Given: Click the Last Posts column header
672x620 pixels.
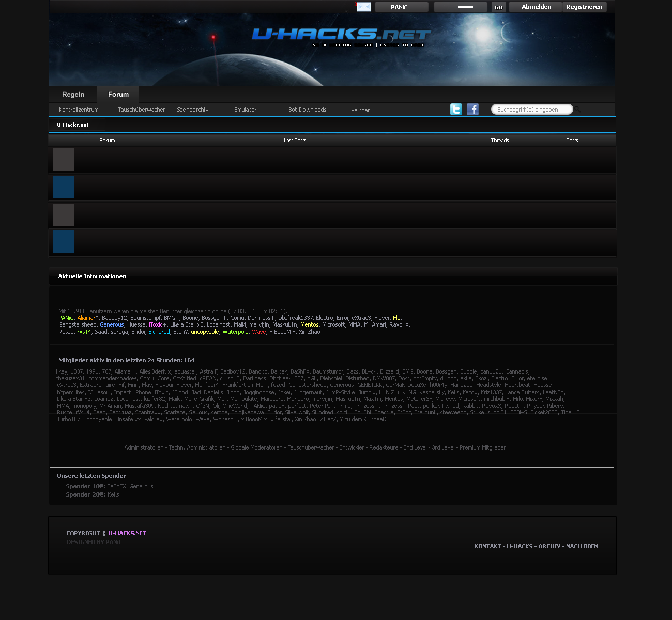Looking at the screenshot, I should coord(295,140).
